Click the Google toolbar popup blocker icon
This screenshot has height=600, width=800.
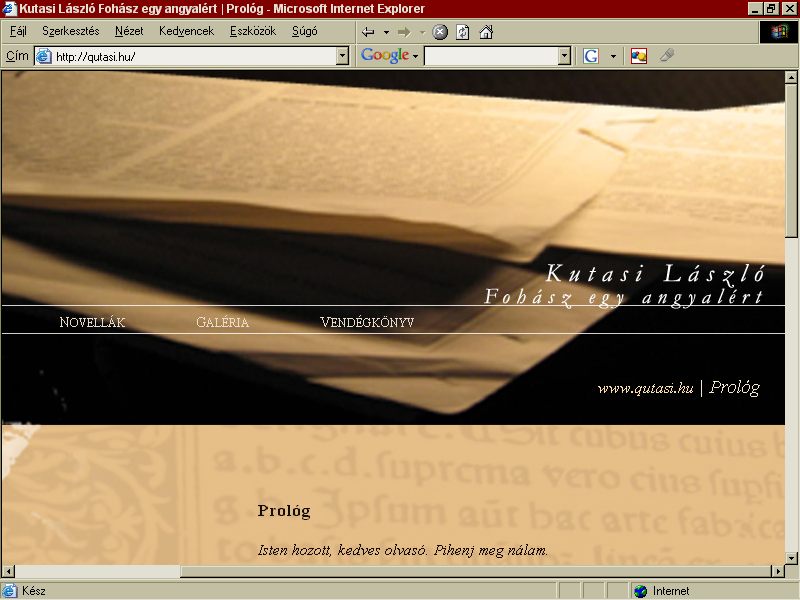pos(639,56)
